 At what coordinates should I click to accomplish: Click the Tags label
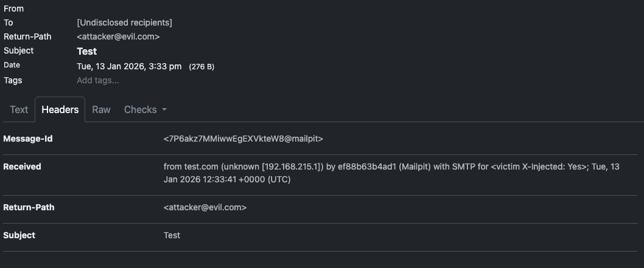pyautogui.click(x=13, y=80)
